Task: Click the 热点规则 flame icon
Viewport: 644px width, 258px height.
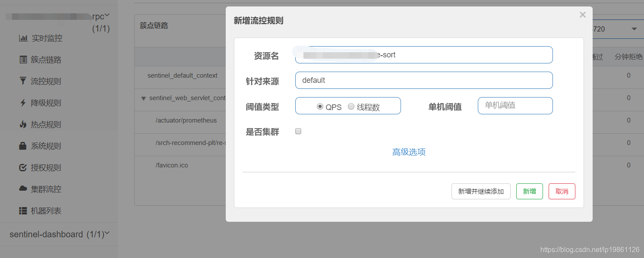Action: tap(23, 124)
